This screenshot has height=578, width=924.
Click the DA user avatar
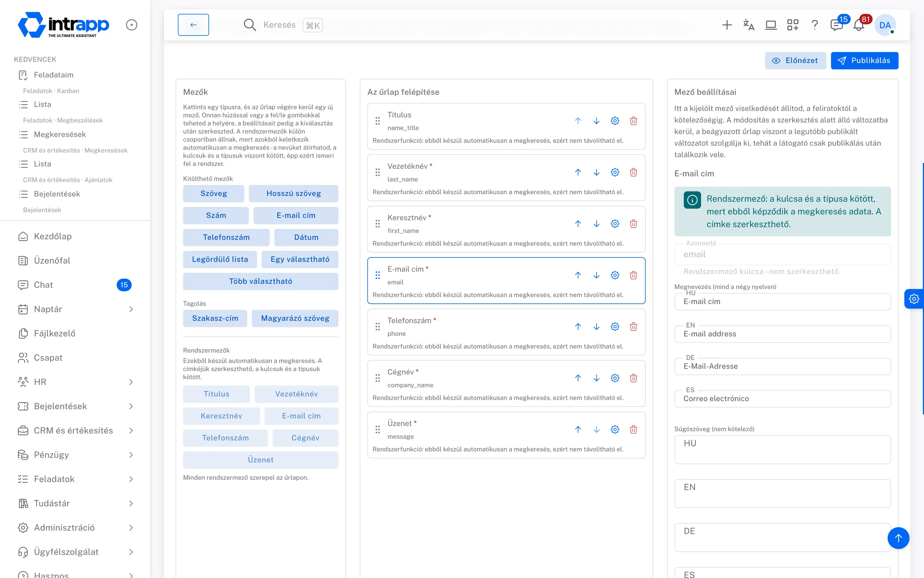point(885,25)
